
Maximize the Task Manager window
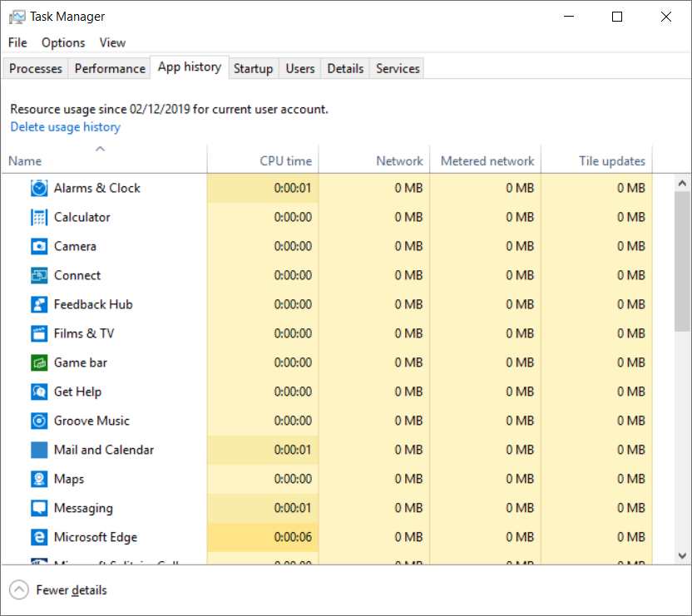pos(617,17)
